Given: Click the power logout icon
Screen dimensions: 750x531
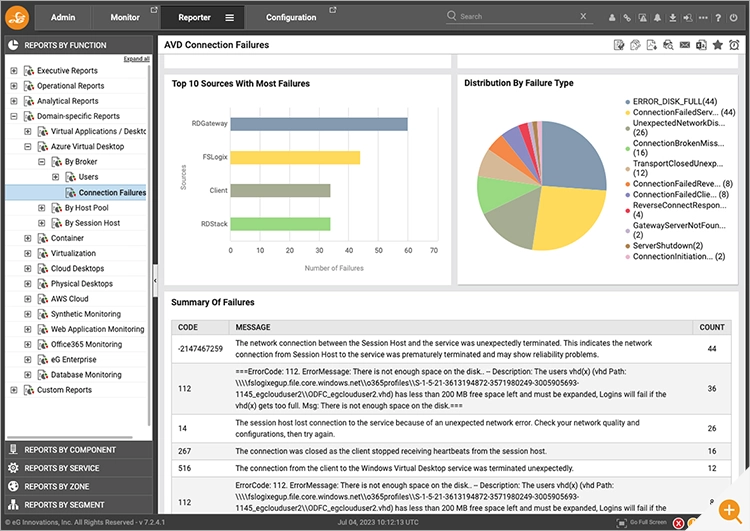Looking at the screenshot, I should coord(733,18).
